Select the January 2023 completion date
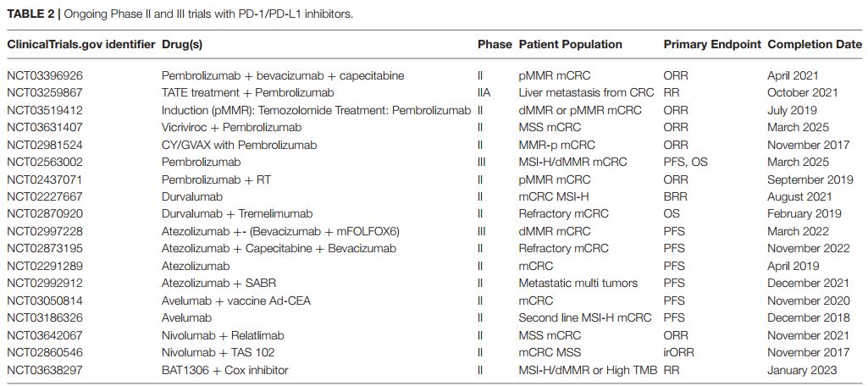Viewport: 868px width, 386px height. [801, 370]
